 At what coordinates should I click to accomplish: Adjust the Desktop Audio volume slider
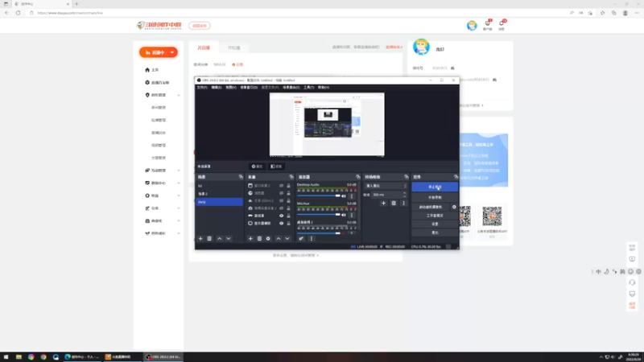[319, 196]
